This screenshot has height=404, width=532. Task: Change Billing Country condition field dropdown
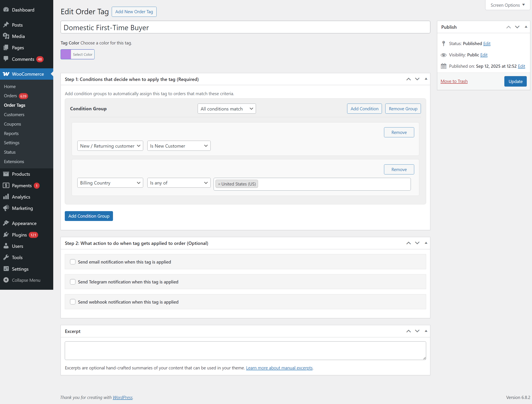pos(110,183)
